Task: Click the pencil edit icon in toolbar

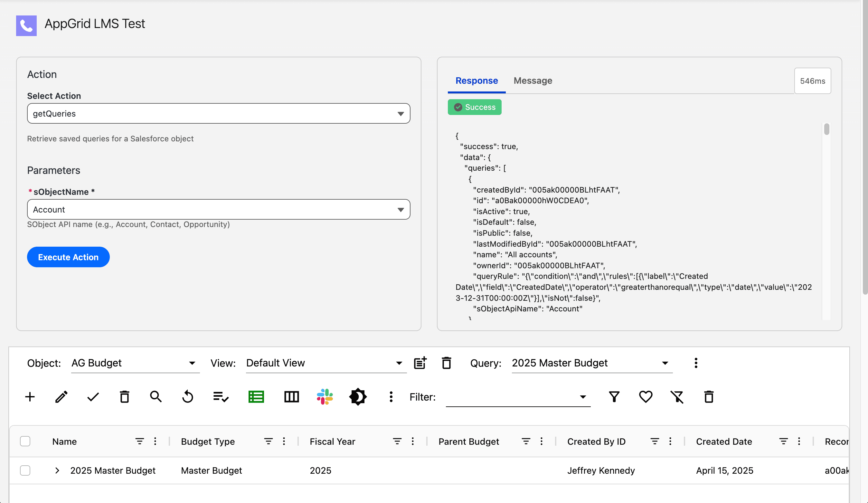Action: click(61, 397)
